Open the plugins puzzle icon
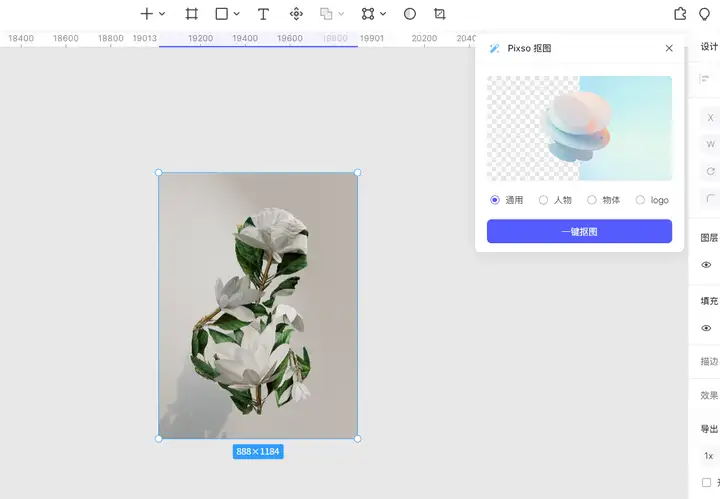Image resolution: width=720 pixels, height=499 pixels. [x=680, y=14]
